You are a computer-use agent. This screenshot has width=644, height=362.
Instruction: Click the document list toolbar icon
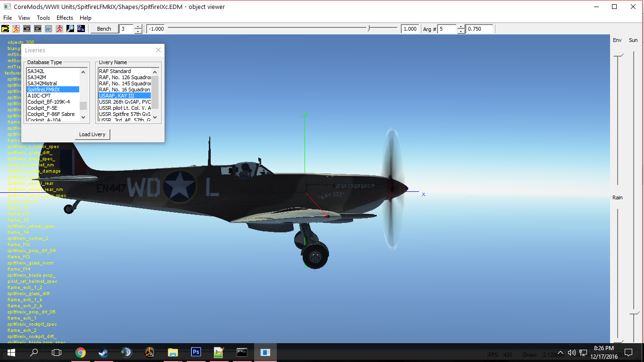click(81, 29)
